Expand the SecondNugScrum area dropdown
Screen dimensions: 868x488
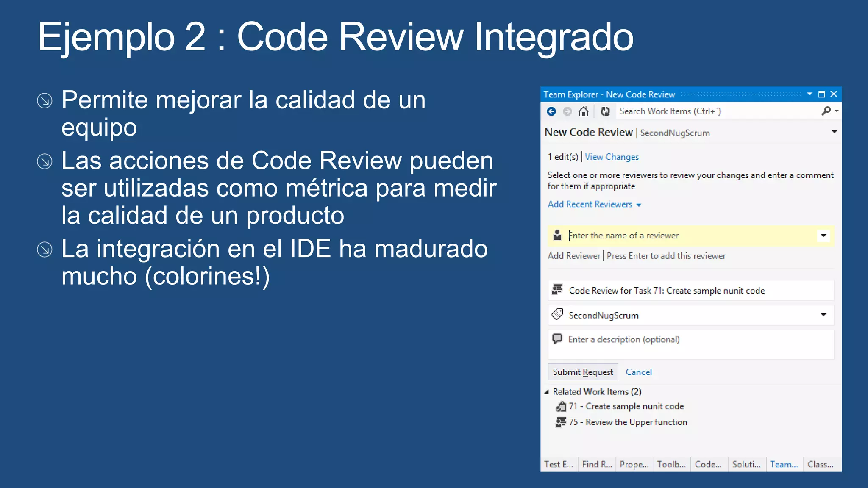823,315
